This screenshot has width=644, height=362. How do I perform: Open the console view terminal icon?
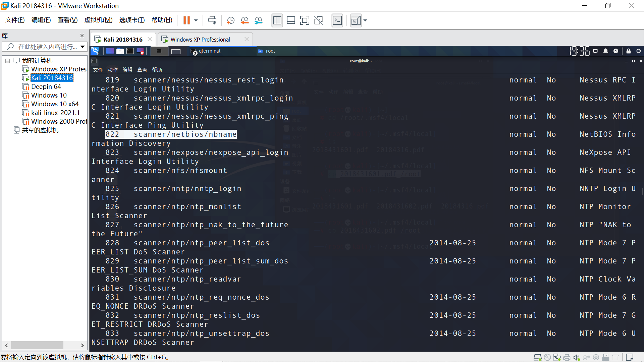[337, 20]
